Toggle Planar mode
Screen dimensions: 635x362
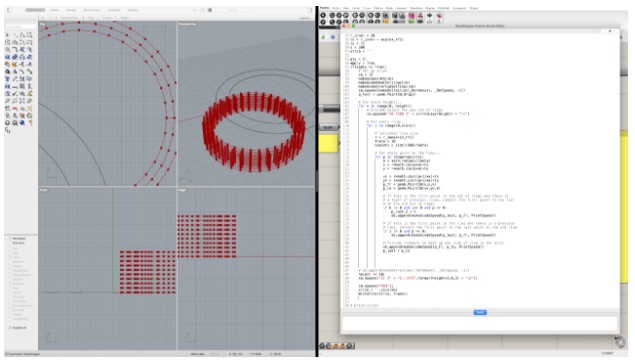point(70,10)
